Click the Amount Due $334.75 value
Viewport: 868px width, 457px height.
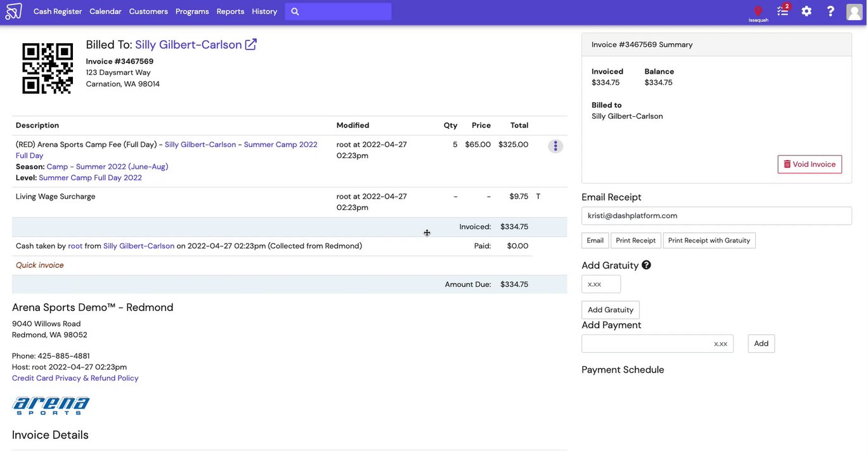[x=514, y=285]
